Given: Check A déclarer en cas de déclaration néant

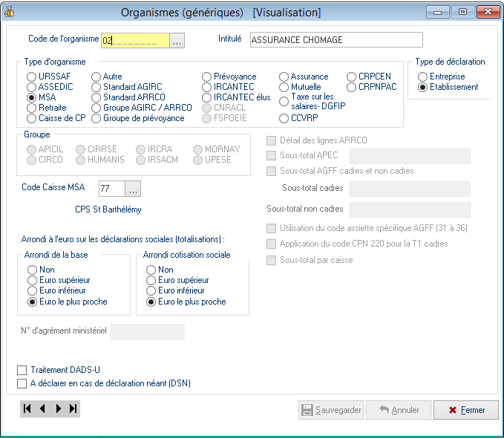Looking at the screenshot, I should pos(22,383).
